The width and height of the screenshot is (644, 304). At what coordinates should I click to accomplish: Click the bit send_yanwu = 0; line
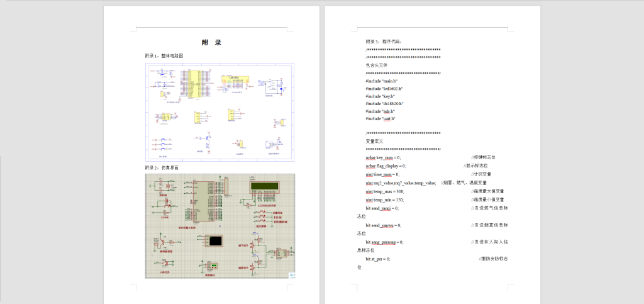[x=383, y=225]
